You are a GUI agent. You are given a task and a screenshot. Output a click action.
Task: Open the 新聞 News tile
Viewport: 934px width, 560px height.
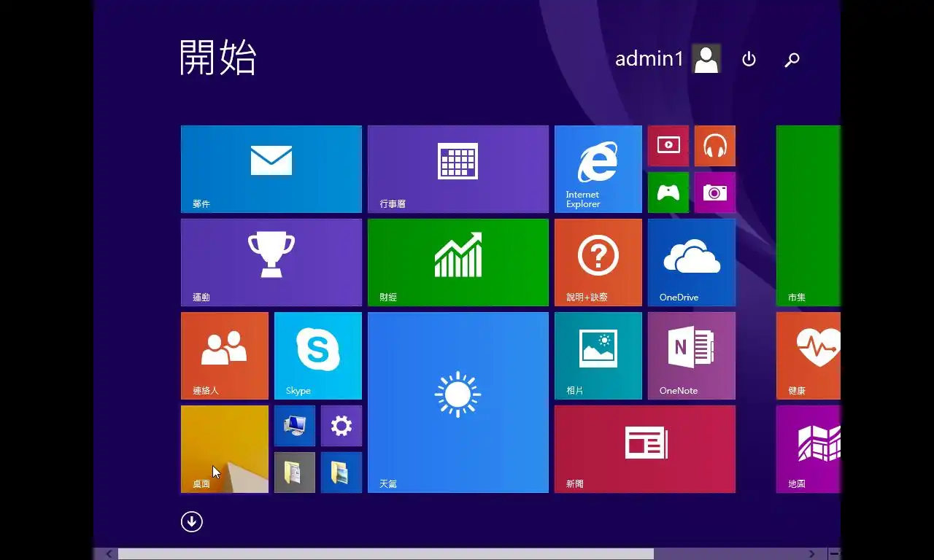645,449
